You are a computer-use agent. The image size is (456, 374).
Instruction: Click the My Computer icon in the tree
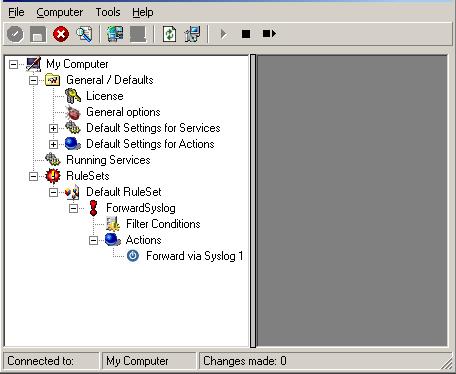pyautogui.click(x=34, y=64)
